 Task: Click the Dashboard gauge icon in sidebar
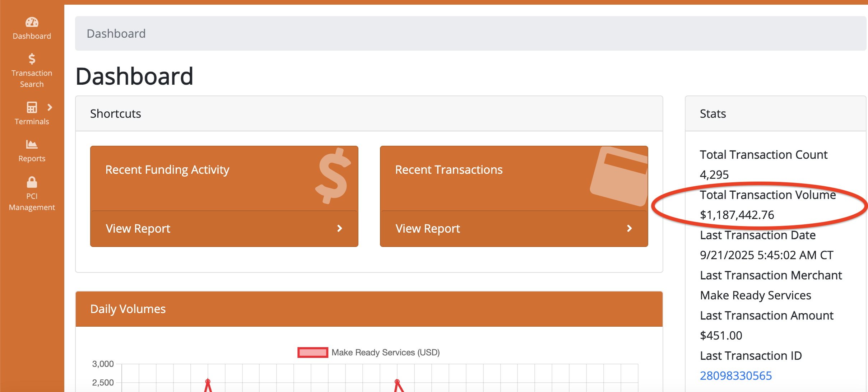tap(32, 22)
